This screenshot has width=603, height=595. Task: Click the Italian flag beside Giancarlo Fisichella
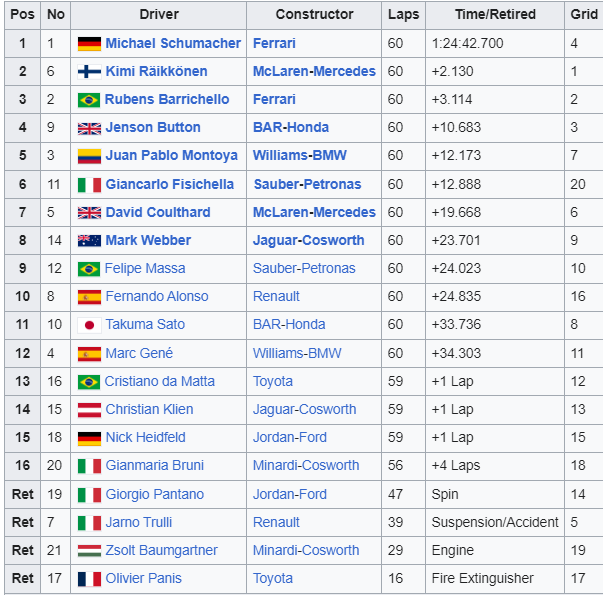click(89, 185)
